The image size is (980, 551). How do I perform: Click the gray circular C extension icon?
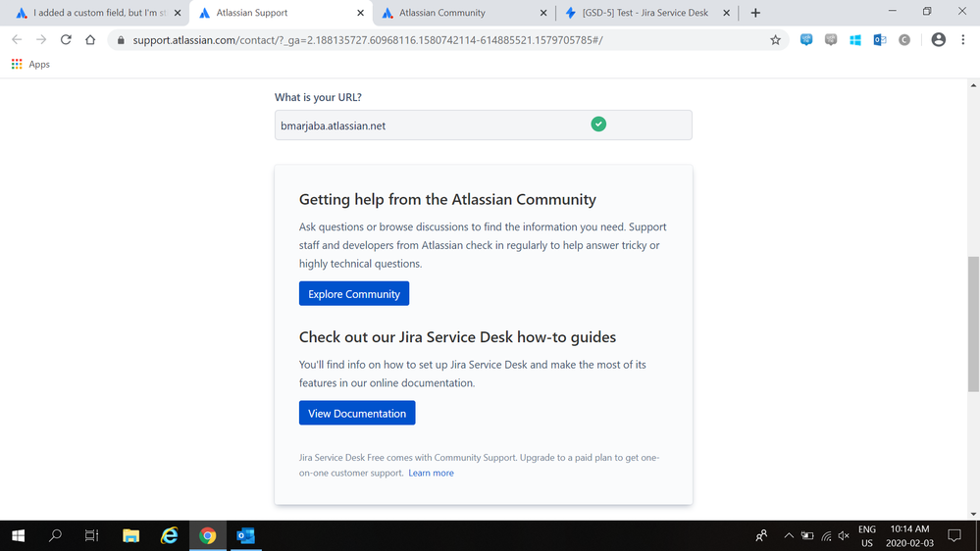click(x=904, y=40)
